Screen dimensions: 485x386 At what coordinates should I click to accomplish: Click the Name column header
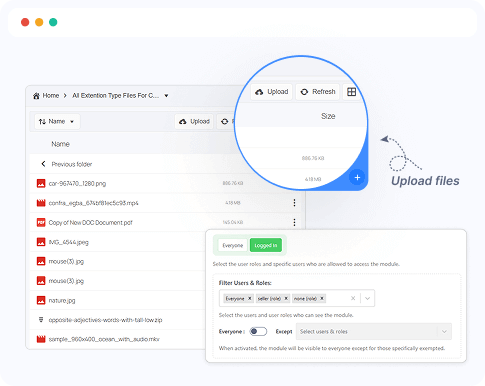(x=60, y=144)
